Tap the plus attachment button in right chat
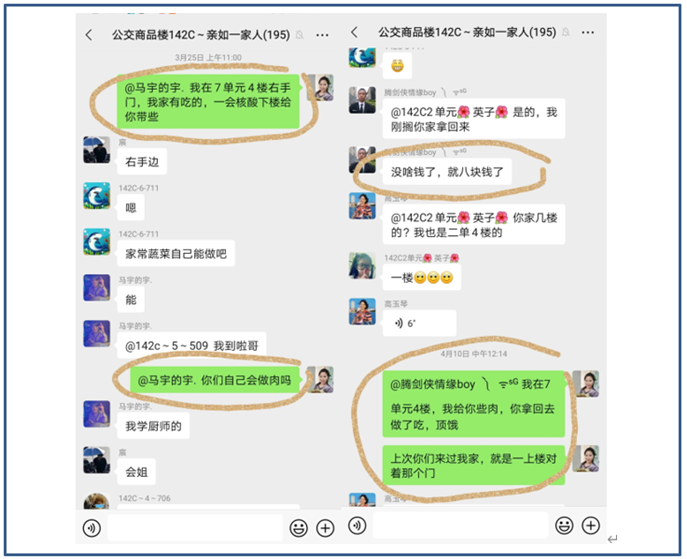Screen dimensions: 687x559 pos(591,525)
